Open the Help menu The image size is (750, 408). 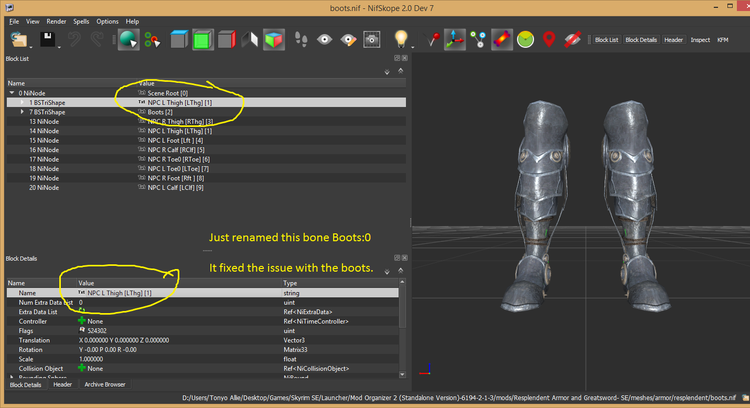pos(132,22)
